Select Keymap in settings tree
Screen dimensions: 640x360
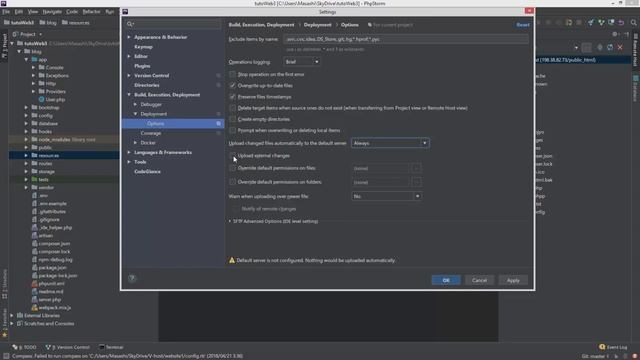pos(143,47)
